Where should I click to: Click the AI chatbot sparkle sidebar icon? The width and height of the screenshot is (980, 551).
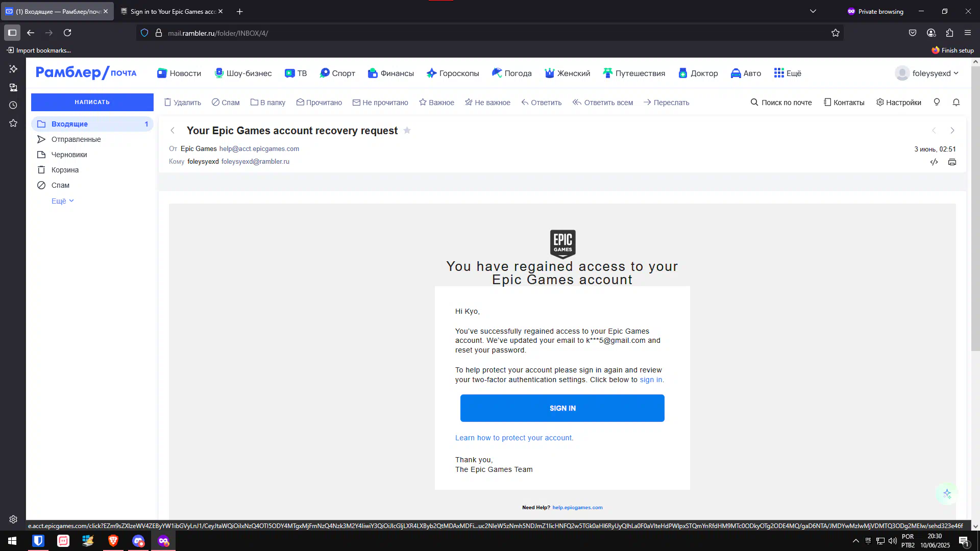(13, 69)
